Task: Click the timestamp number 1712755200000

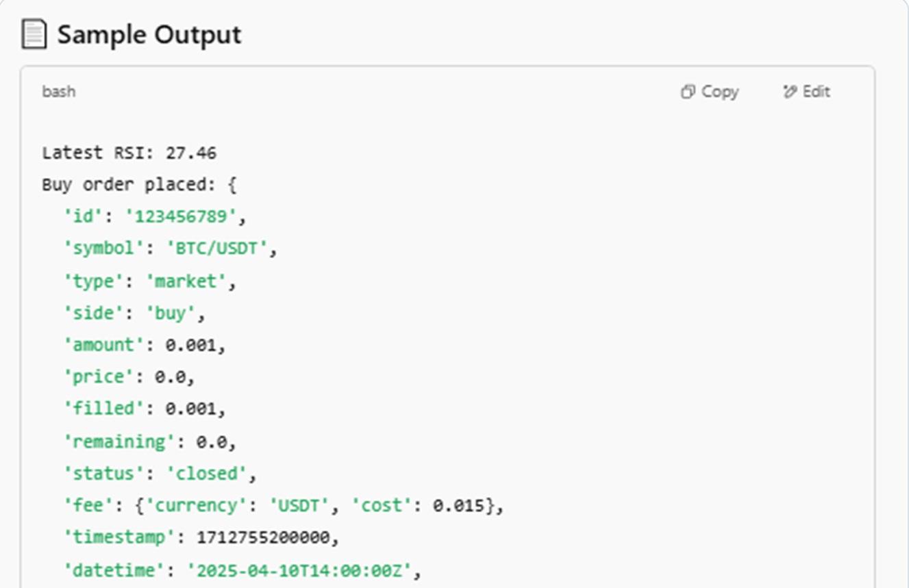Action: pyautogui.click(x=263, y=538)
